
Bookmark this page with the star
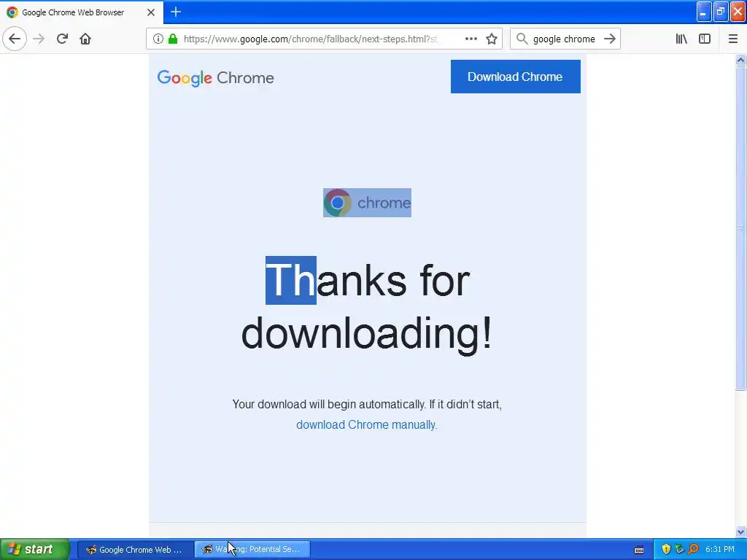[492, 39]
